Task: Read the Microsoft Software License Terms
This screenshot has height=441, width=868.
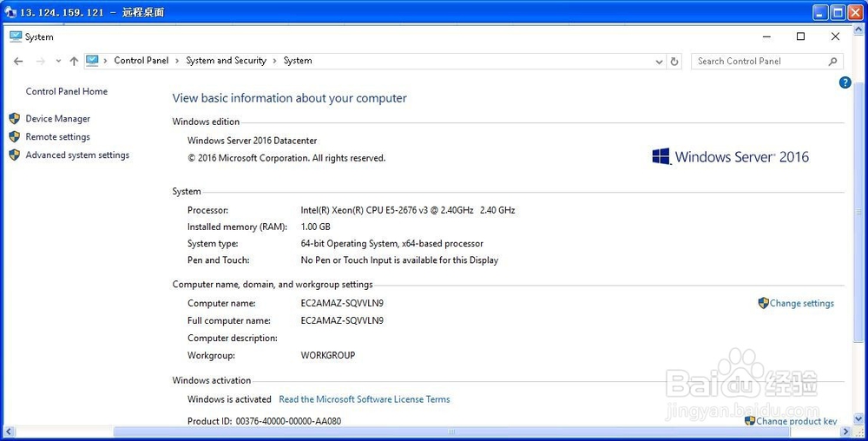Action: (365, 399)
